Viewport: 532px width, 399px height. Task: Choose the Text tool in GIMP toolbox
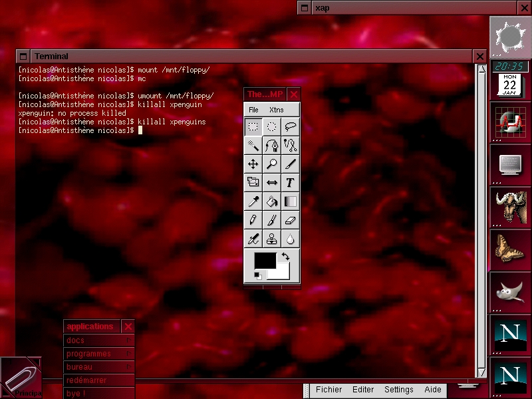[x=291, y=183]
